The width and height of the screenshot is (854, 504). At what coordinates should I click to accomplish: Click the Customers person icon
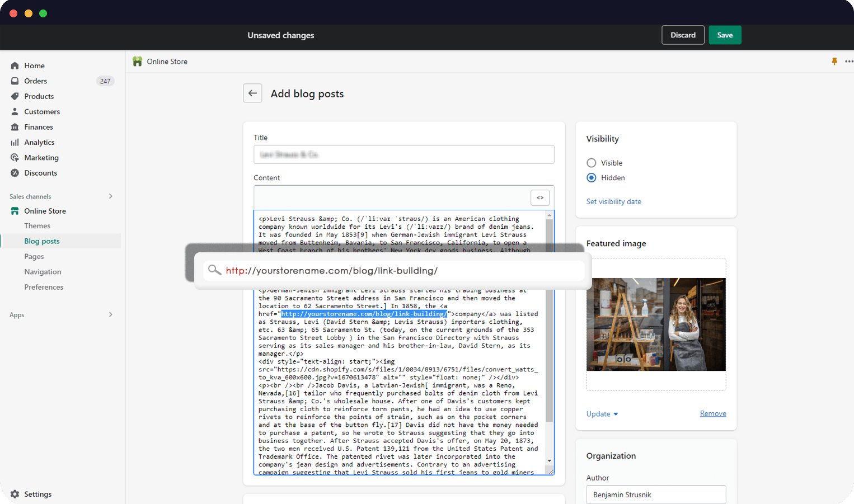pyautogui.click(x=15, y=112)
